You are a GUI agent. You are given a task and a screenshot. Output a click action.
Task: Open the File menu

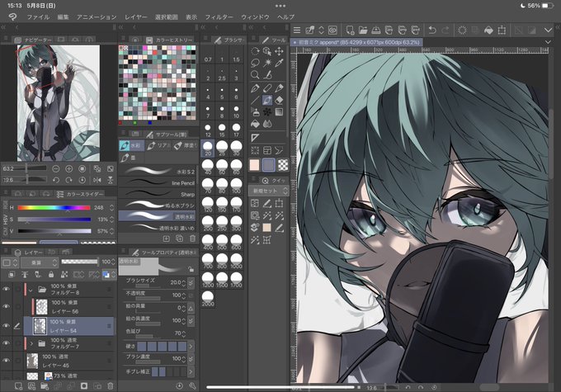click(x=38, y=17)
